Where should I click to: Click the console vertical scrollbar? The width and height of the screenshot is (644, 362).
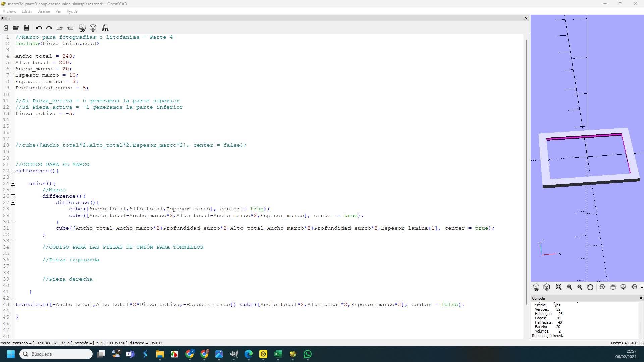(x=641, y=327)
